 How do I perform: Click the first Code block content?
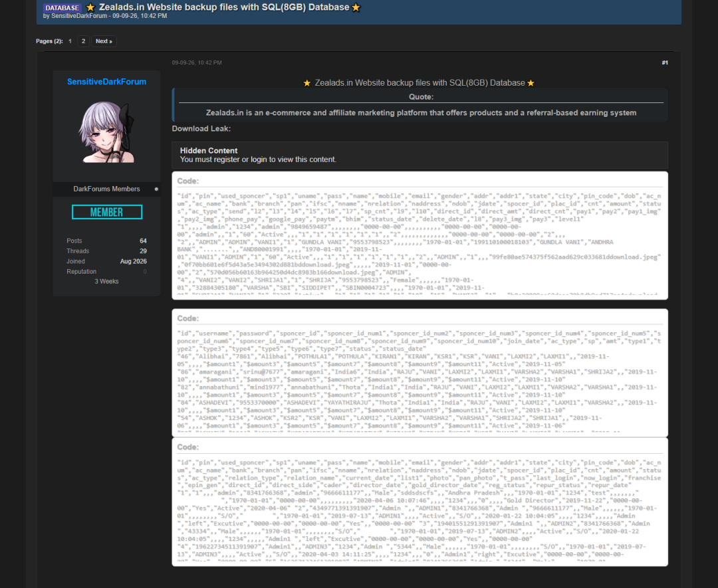(x=419, y=243)
